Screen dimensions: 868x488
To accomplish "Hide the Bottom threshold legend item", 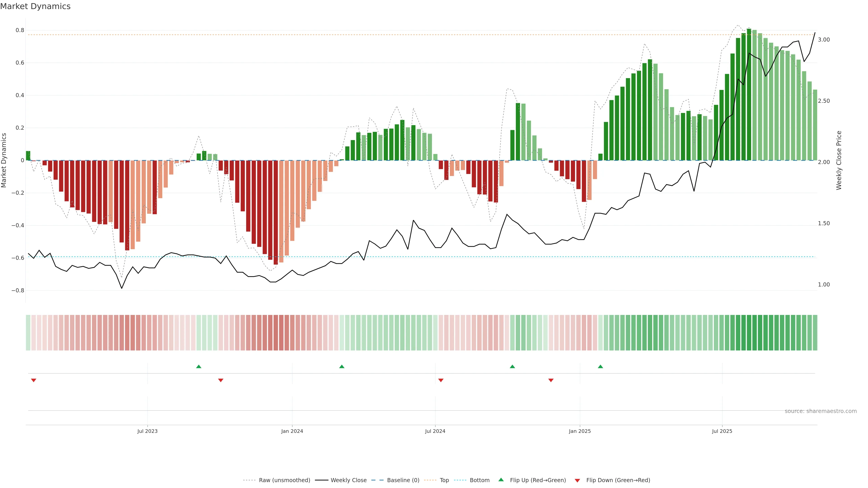I will 479,480.
